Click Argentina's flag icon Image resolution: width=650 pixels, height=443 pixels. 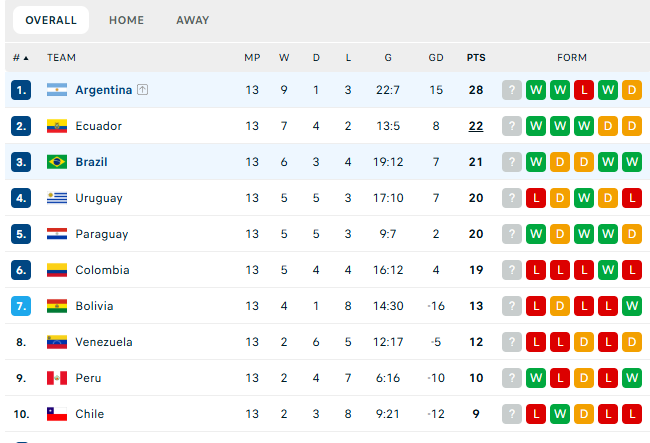(x=57, y=90)
